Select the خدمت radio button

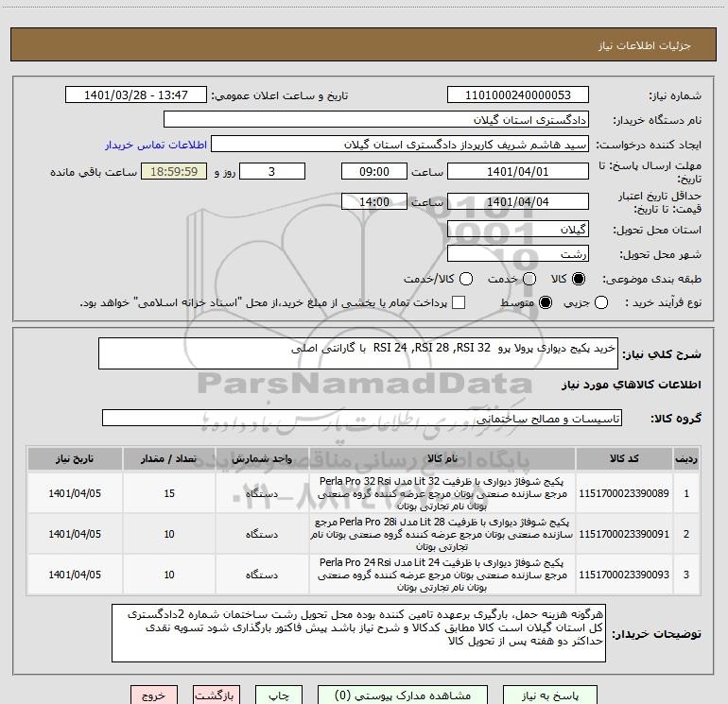click(x=529, y=279)
